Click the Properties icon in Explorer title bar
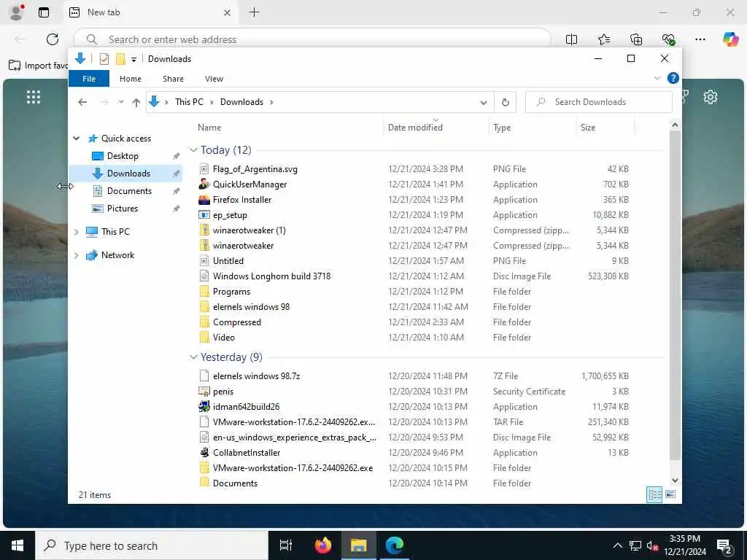 point(104,58)
